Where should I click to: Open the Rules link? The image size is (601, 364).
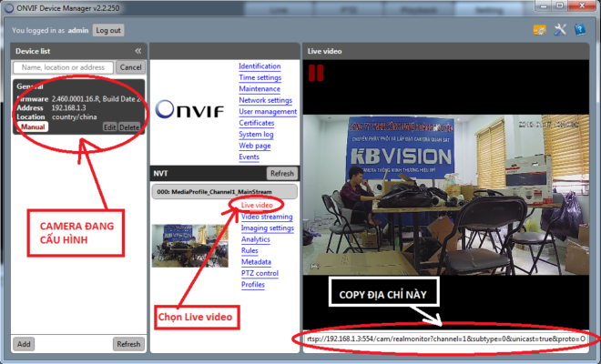[250, 250]
